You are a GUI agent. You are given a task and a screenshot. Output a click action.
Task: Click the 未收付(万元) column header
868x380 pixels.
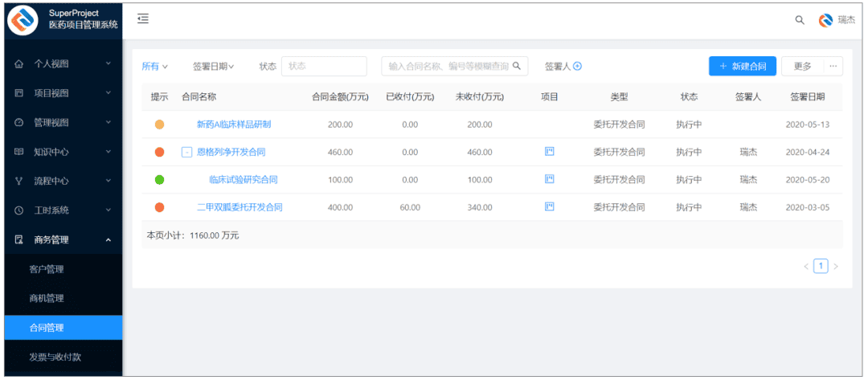coord(479,96)
